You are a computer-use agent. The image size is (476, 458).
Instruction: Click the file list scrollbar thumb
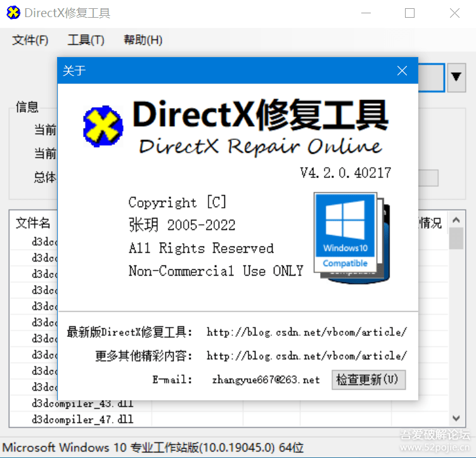456,238
